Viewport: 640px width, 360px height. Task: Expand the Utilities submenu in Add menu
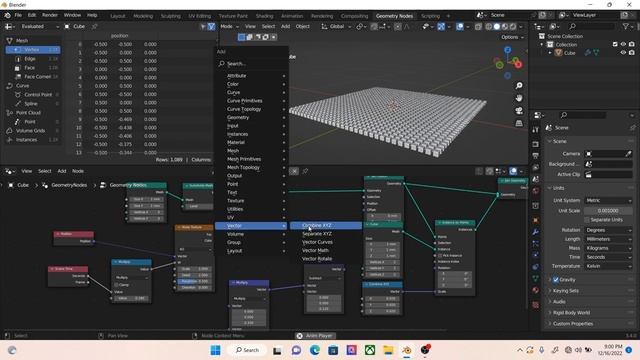pyautogui.click(x=251, y=209)
